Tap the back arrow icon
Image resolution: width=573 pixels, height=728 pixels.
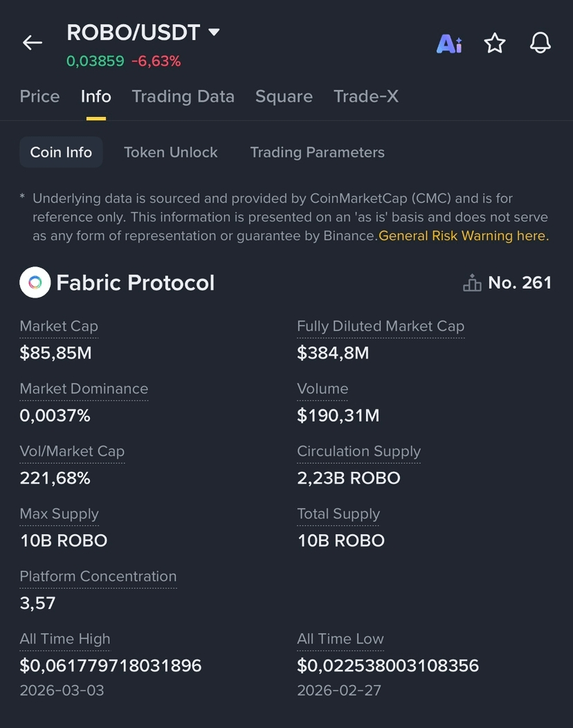[33, 43]
